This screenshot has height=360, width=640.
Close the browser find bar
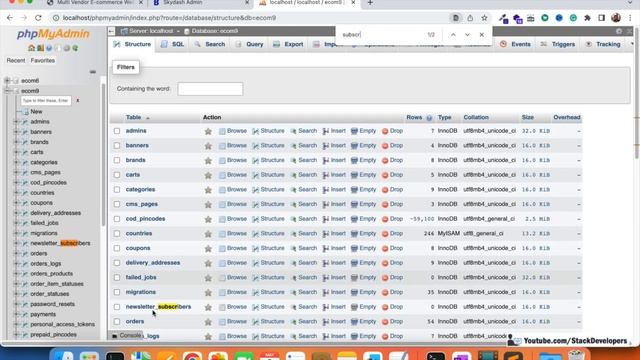[x=482, y=35]
